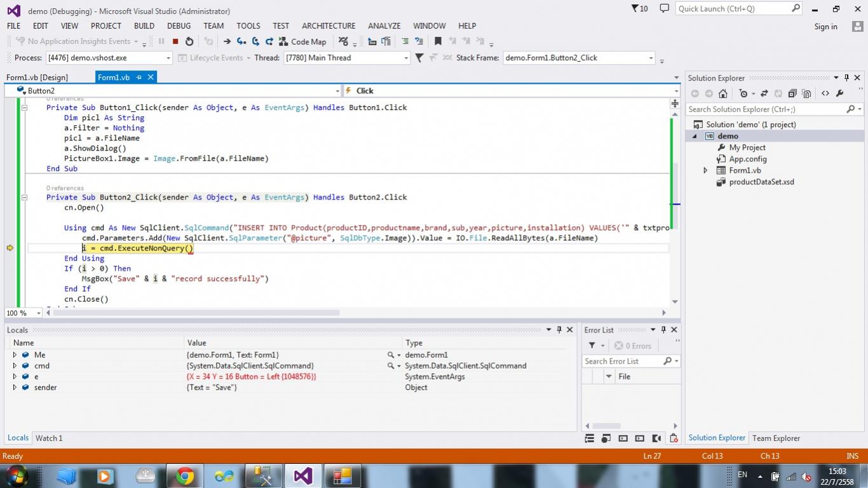This screenshot has width=868, height=488.
Task: Open the ANALYZE menu
Action: click(384, 26)
